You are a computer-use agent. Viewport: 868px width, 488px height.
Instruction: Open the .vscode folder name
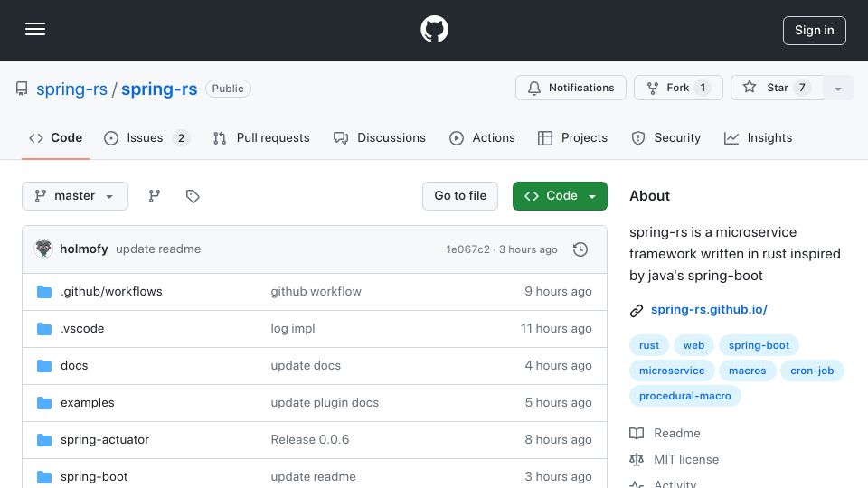pos(82,329)
